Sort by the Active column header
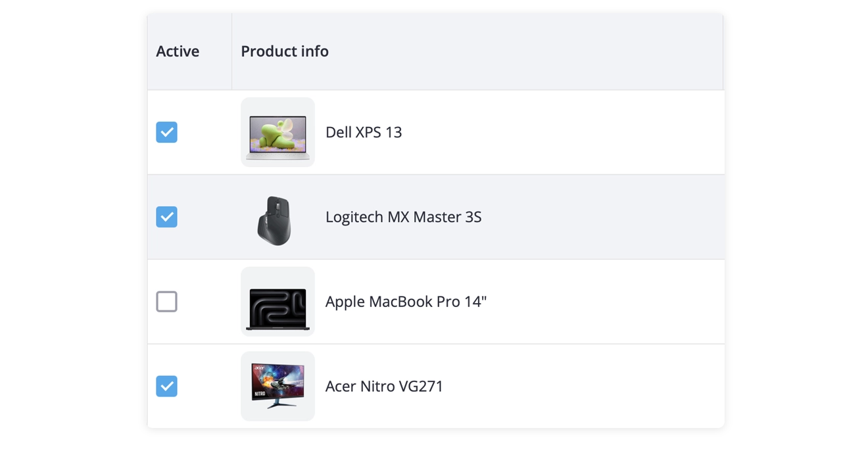The height and width of the screenshot is (451, 868). (178, 51)
